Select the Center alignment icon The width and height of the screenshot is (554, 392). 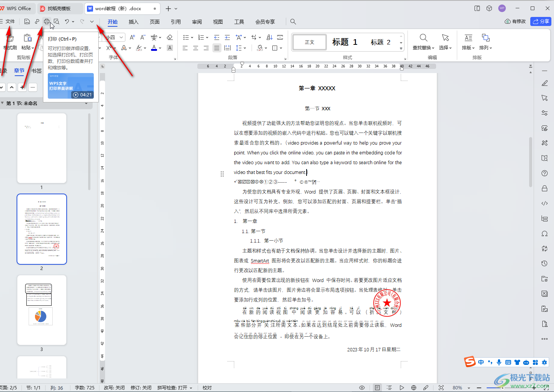pyautogui.click(x=195, y=48)
